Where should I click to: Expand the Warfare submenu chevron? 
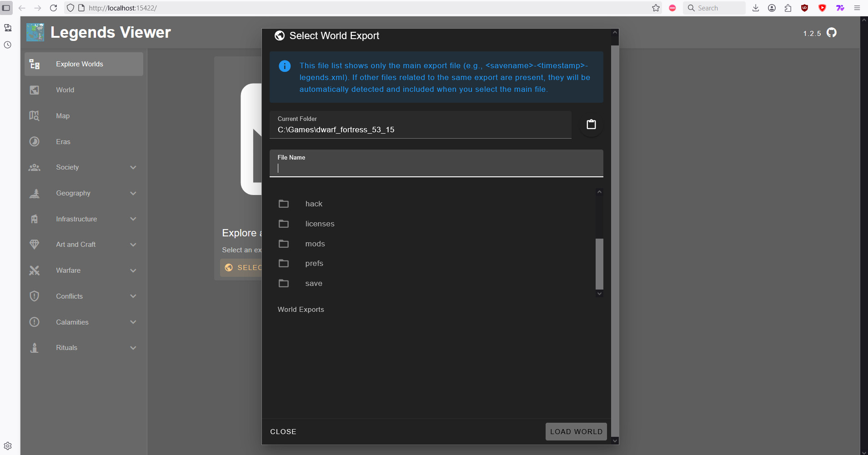click(x=133, y=270)
